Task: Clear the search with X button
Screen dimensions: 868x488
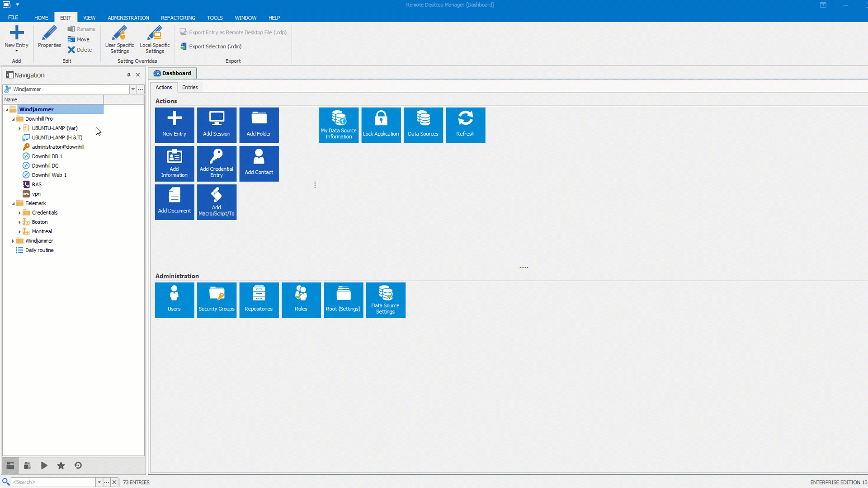Action: pos(114,482)
